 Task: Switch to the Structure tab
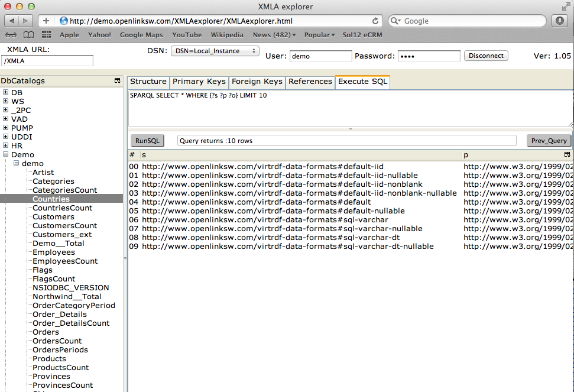148,82
